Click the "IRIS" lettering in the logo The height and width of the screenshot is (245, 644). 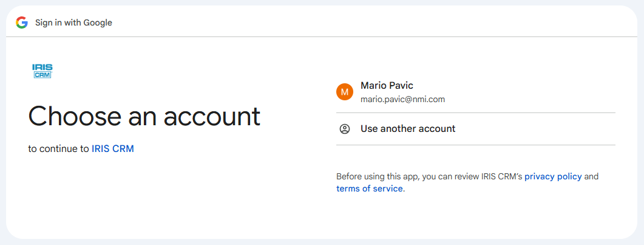[42, 67]
